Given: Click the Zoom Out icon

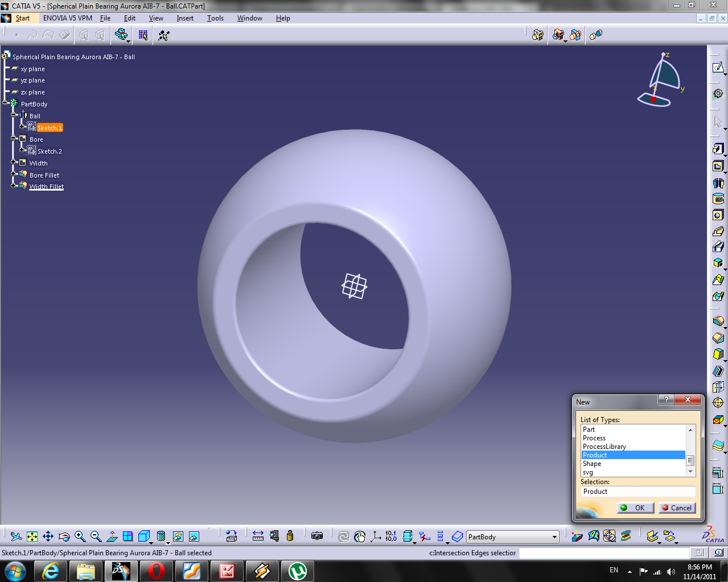Looking at the screenshot, I should pyautogui.click(x=96, y=536).
